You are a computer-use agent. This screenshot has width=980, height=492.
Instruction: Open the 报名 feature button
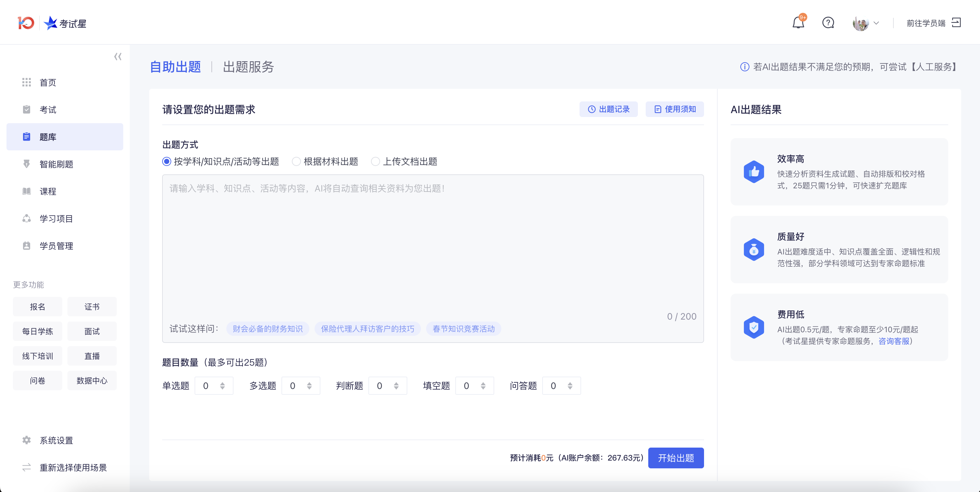tap(37, 307)
